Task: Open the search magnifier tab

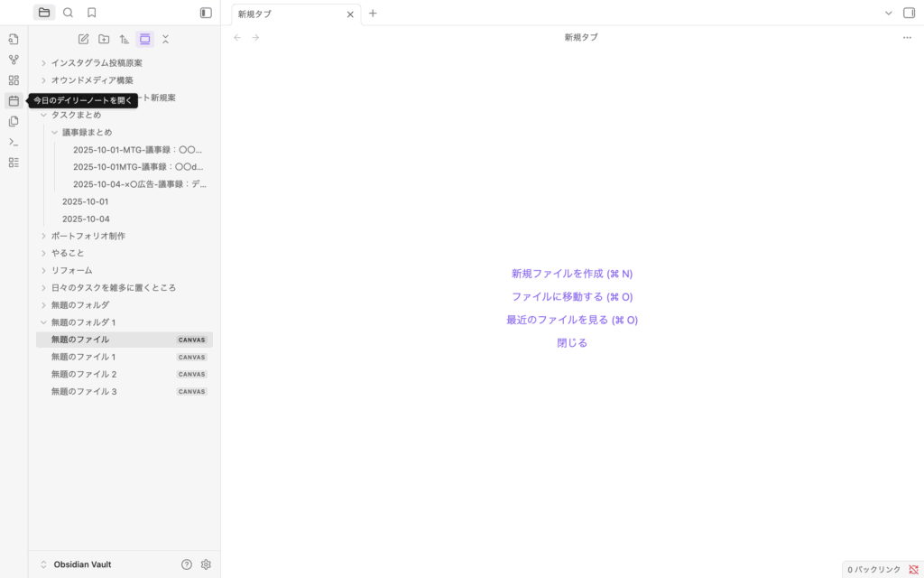Action: pos(68,13)
